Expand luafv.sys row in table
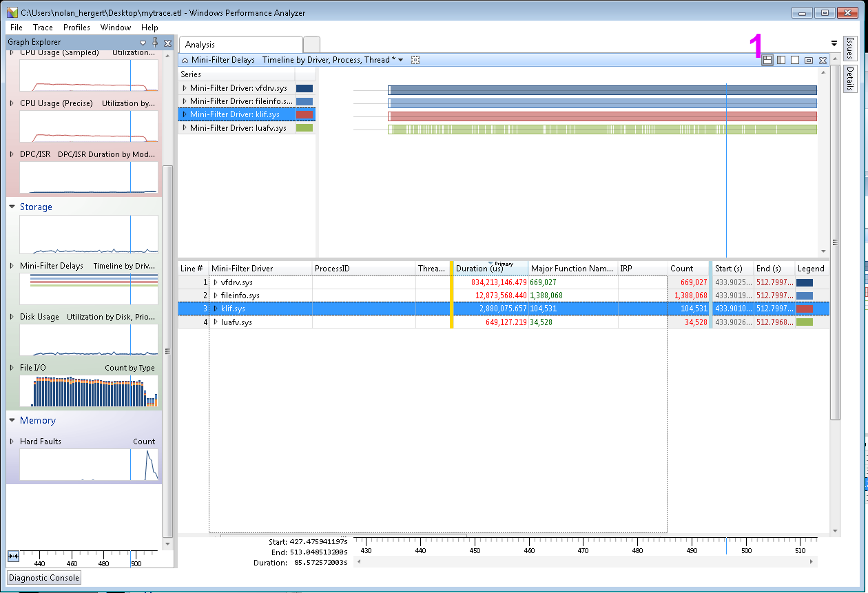 click(x=216, y=322)
